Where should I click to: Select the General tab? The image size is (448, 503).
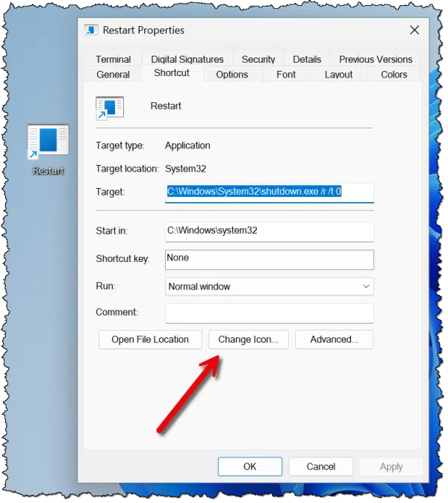pos(113,75)
